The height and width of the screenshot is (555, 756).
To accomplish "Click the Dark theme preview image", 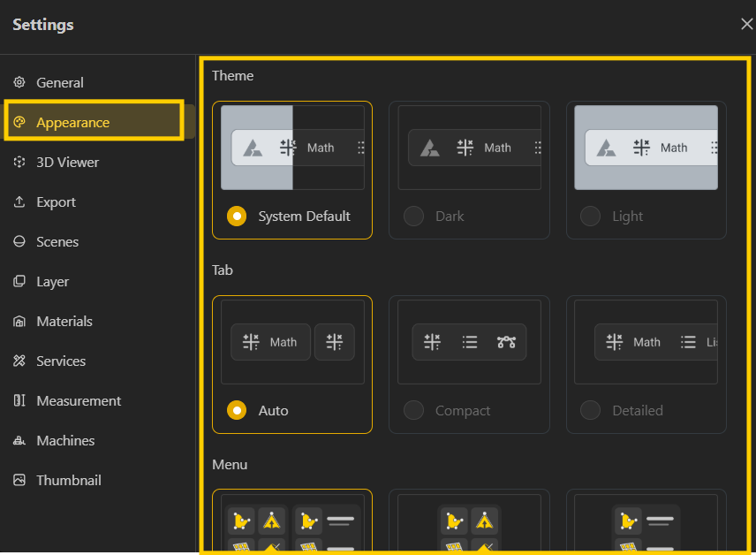I will click(x=469, y=148).
